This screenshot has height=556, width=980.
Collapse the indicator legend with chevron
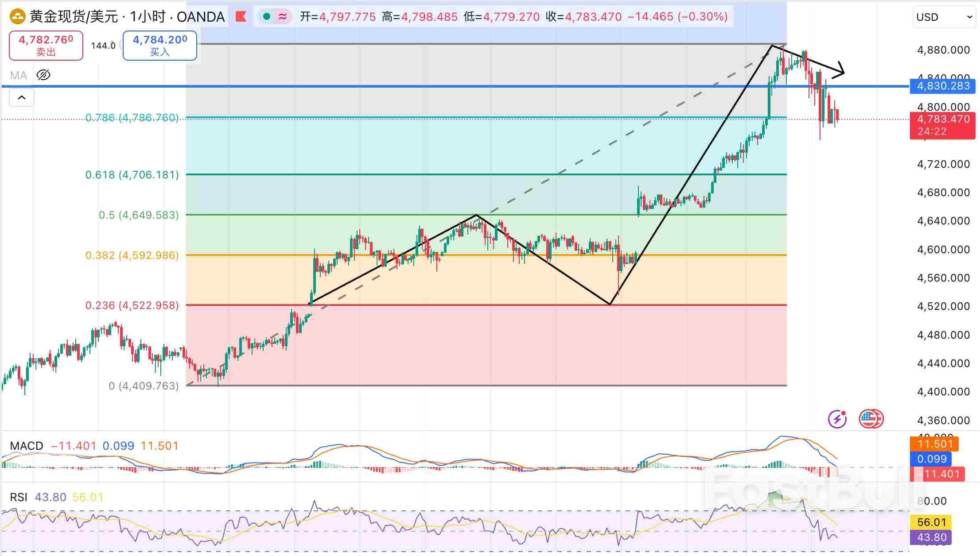pyautogui.click(x=21, y=97)
